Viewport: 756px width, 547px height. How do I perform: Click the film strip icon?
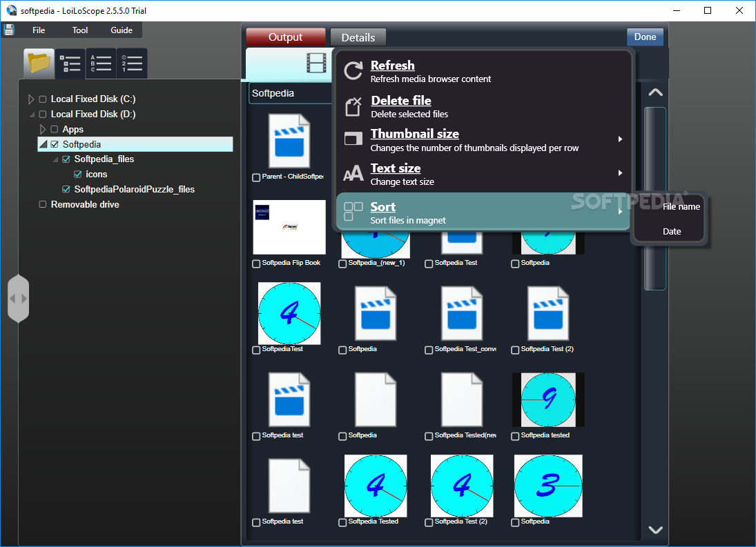click(316, 63)
